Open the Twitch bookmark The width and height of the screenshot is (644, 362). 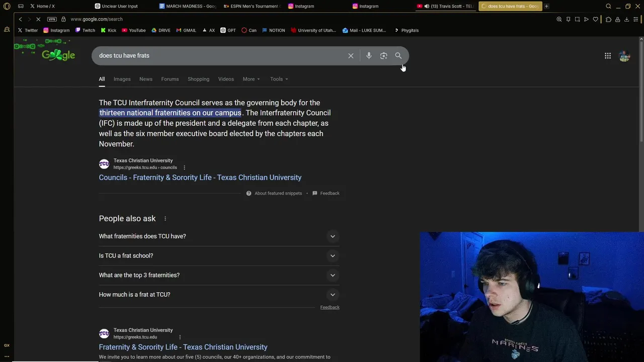pyautogui.click(x=85, y=30)
